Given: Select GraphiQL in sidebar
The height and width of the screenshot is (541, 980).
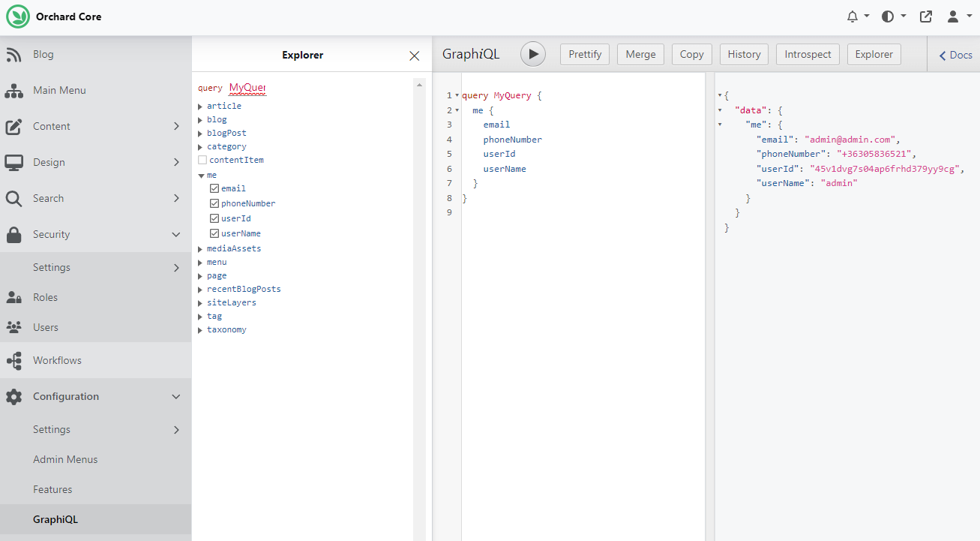Looking at the screenshot, I should (96, 520).
